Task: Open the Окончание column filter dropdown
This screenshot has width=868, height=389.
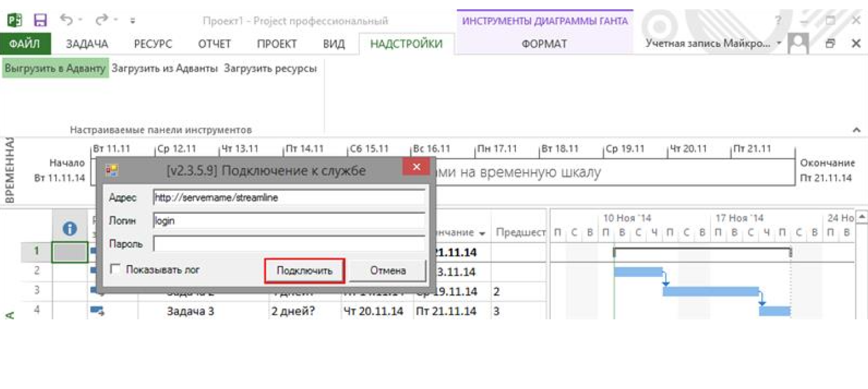Action: tap(482, 233)
